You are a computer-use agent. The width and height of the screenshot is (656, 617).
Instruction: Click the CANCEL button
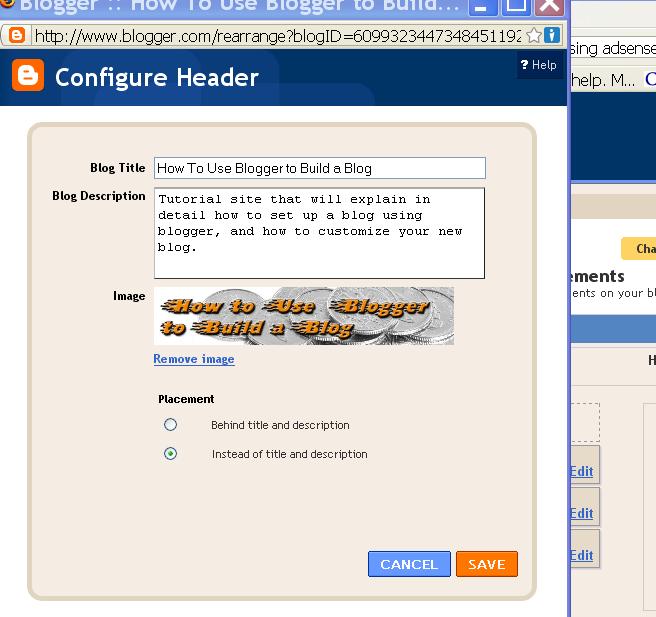pyautogui.click(x=409, y=564)
